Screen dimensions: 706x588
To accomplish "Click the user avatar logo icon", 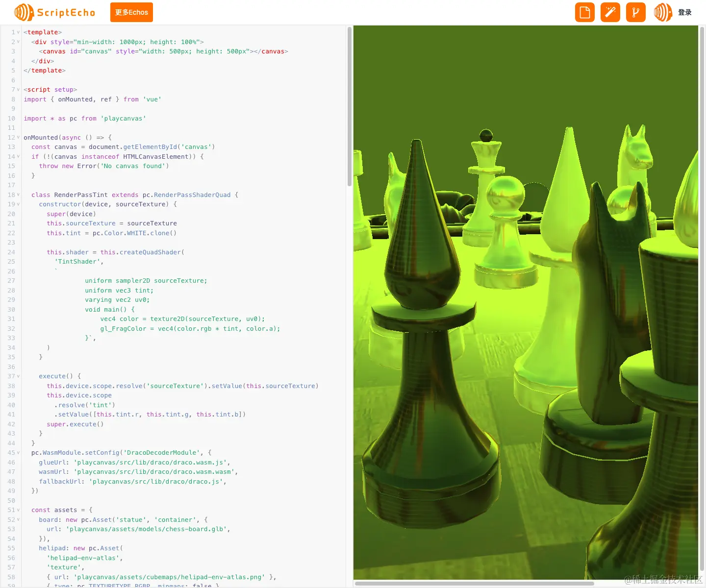I will coord(663,12).
